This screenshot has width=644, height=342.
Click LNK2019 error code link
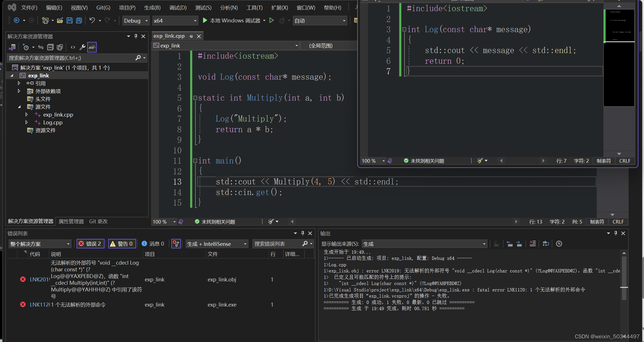click(x=39, y=279)
